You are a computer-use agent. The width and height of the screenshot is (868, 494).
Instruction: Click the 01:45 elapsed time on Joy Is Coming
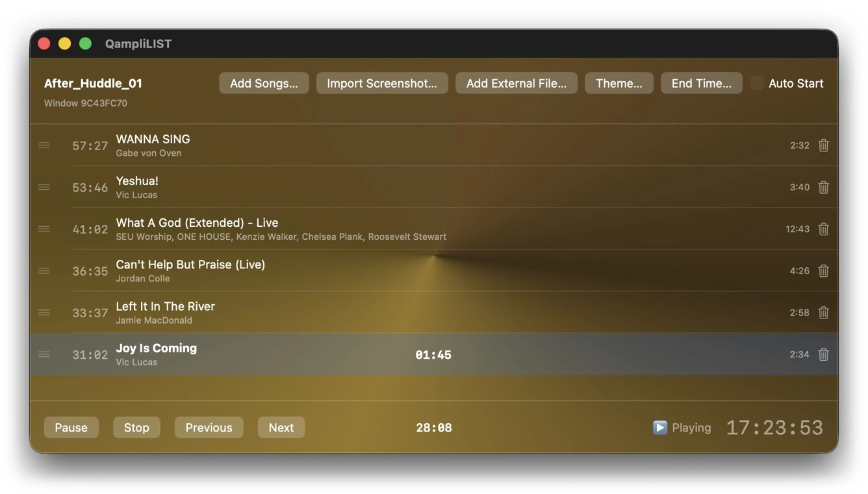(433, 355)
